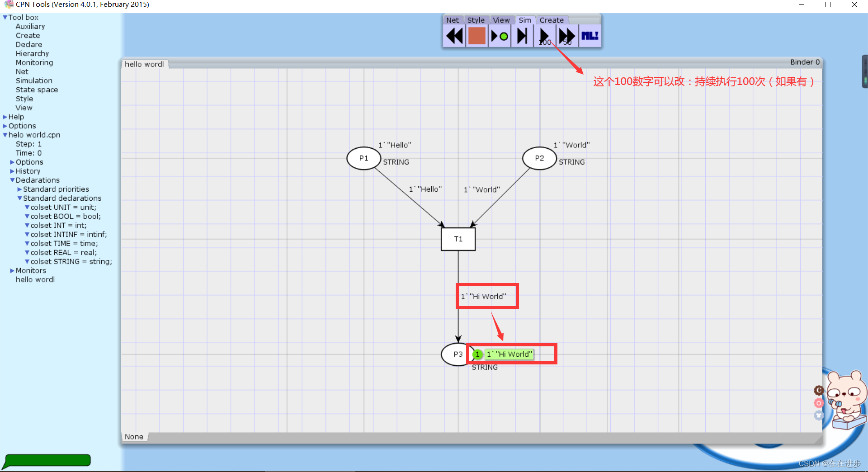Click the play 100 steps icon

tap(544, 36)
